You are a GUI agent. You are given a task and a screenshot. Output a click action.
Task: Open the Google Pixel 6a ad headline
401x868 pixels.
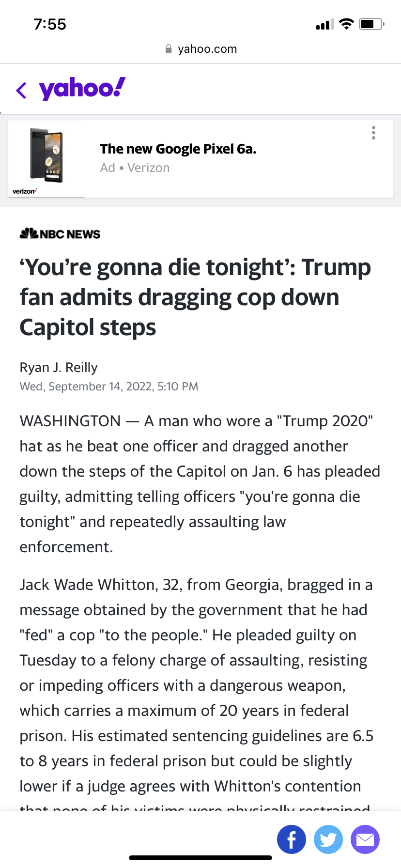pos(178,149)
